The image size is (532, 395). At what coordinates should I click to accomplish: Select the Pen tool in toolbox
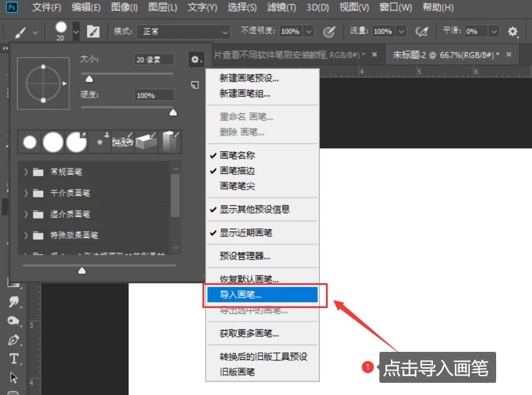tap(13, 340)
